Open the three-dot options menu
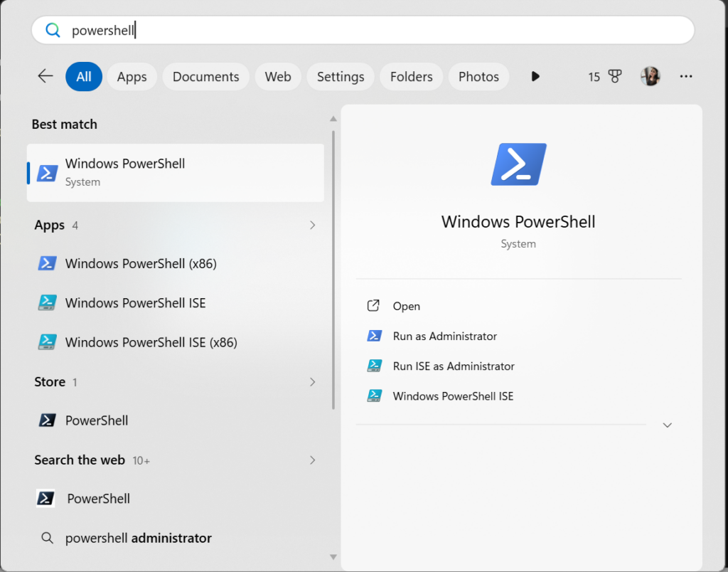Screen dimensions: 728x572 (x=686, y=76)
